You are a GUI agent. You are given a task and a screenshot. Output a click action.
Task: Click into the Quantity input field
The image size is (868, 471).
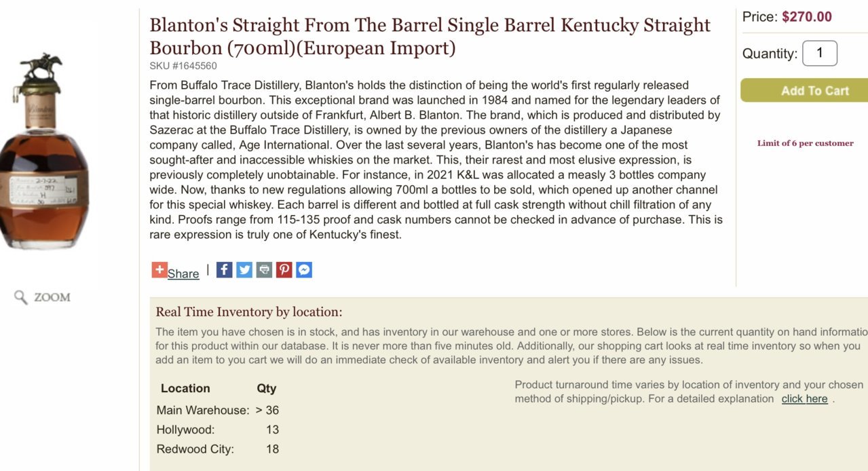point(820,53)
